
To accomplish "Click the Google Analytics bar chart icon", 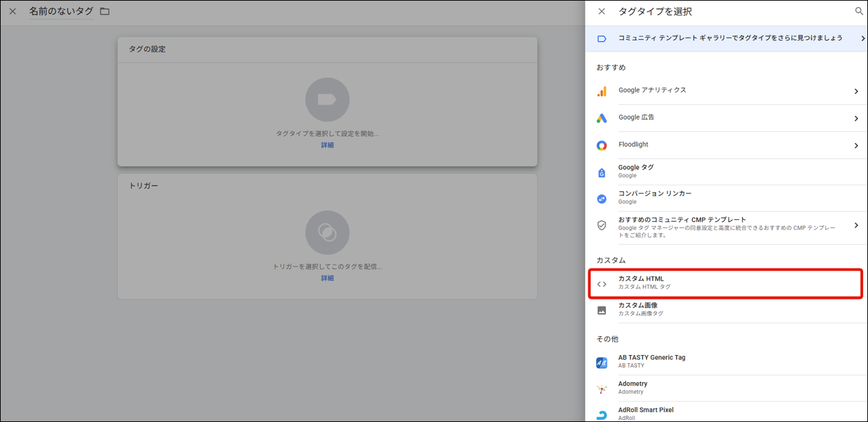I will [601, 91].
